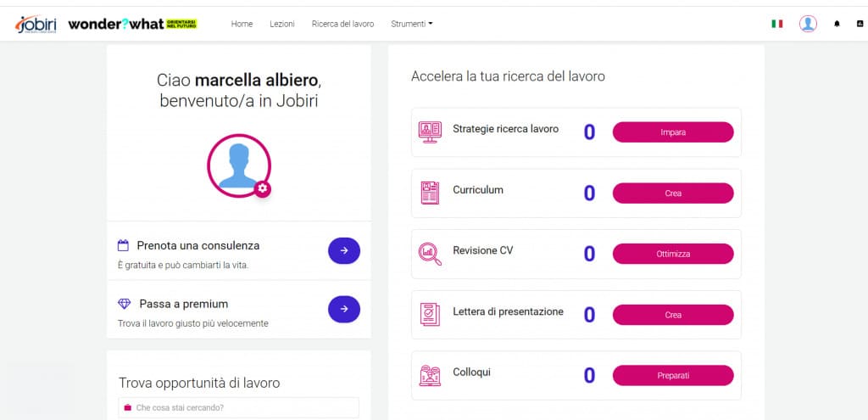Image resolution: width=868 pixels, height=420 pixels.
Task: Click the Curriculum label
Action: click(x=478, y=189)
